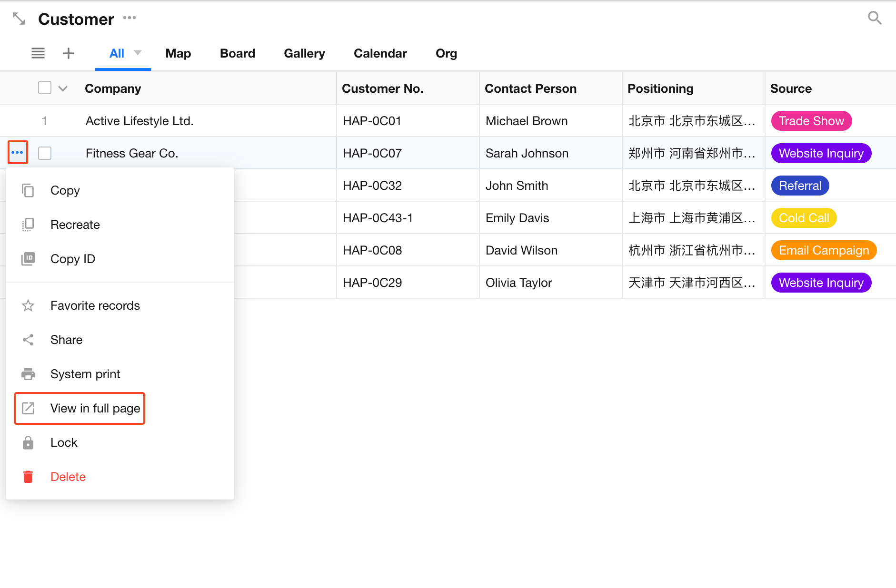Choose Delete from the context menu
The width and height of the screenshot is (896, 588).
68,477
